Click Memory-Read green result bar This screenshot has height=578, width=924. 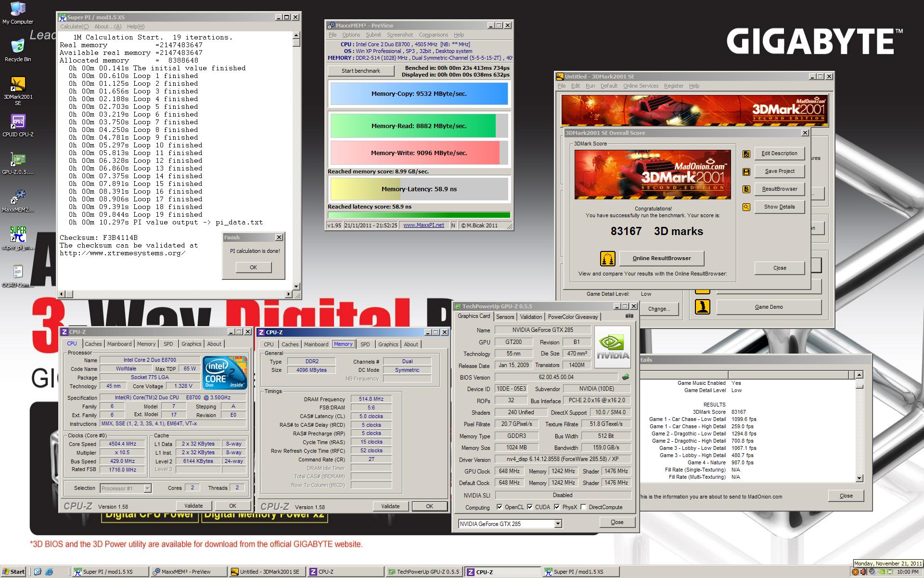point(419,126)
